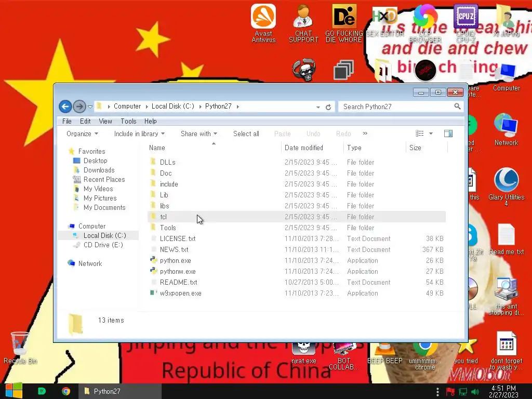The image size is (532, 399).
Task: Open the Edit menu
Action: [x=85, y=121]
